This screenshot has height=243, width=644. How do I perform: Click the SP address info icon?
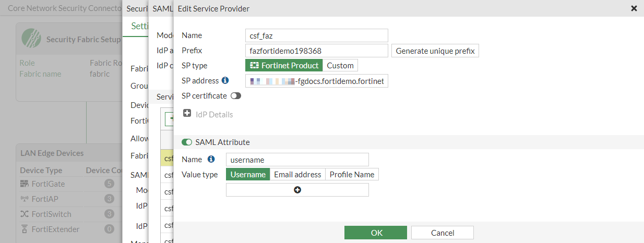225,80
